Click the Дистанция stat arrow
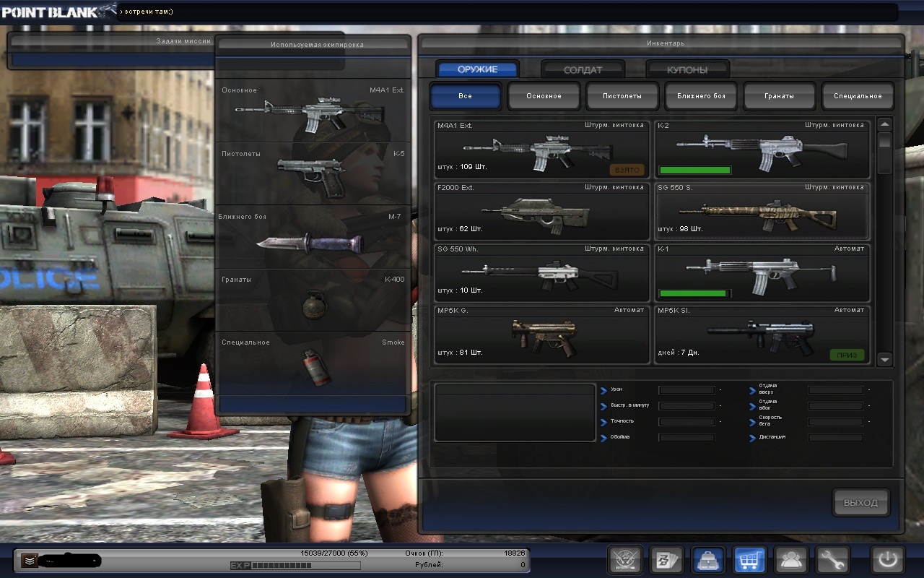 tap(753, 439)
